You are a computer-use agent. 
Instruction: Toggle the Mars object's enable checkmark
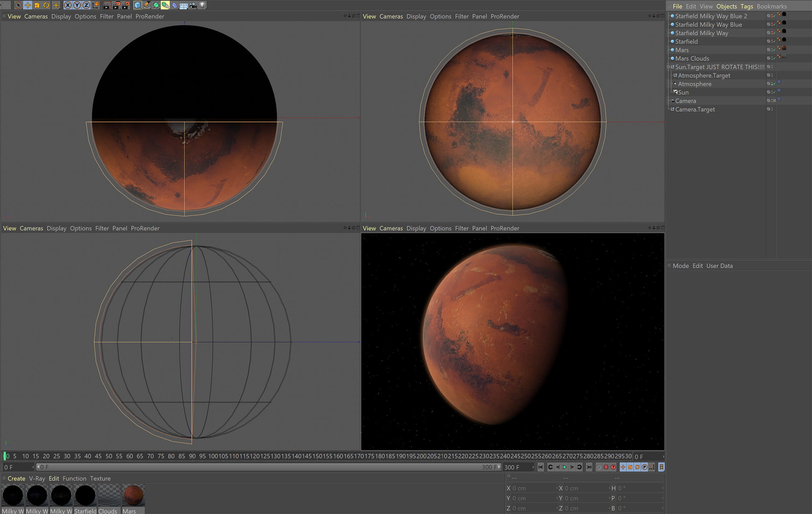[x=774, y=50]
